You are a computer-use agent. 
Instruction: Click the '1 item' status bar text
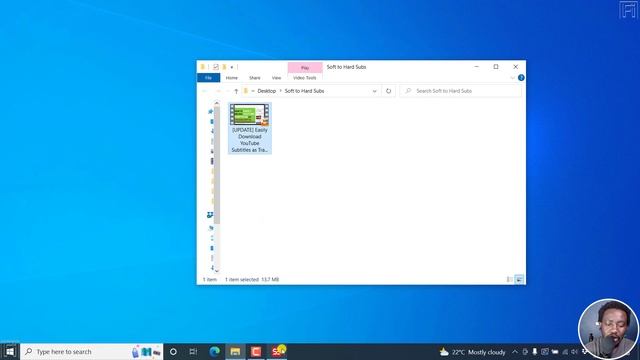[x=210, y=280]
